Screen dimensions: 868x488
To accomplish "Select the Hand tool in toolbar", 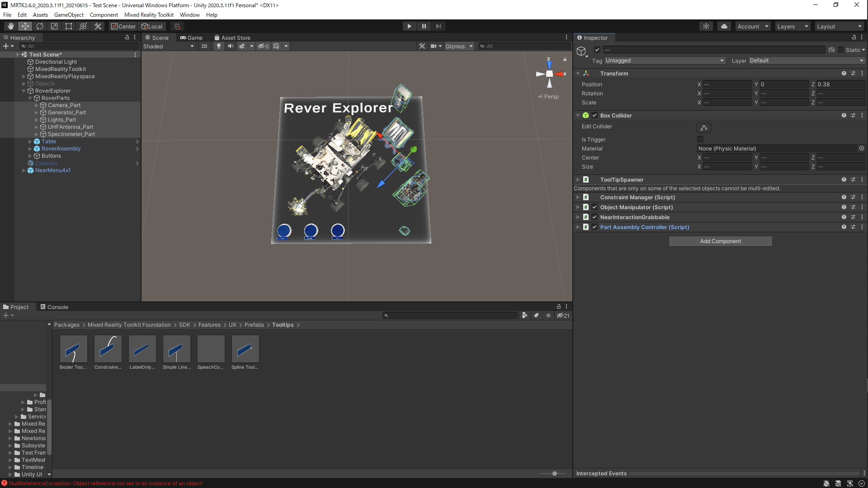I will pyautogui.click(x=10, y=26).
